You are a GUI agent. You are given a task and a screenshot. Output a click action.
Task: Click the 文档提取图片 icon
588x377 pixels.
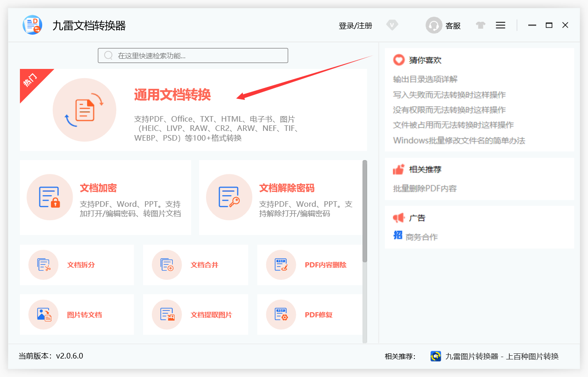pos(167,315)
